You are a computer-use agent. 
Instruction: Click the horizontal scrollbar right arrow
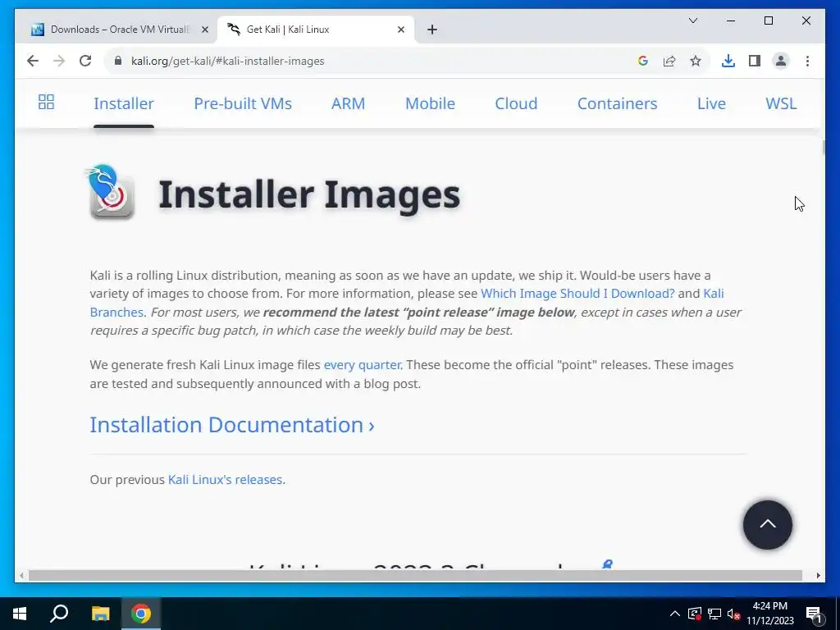818,575
